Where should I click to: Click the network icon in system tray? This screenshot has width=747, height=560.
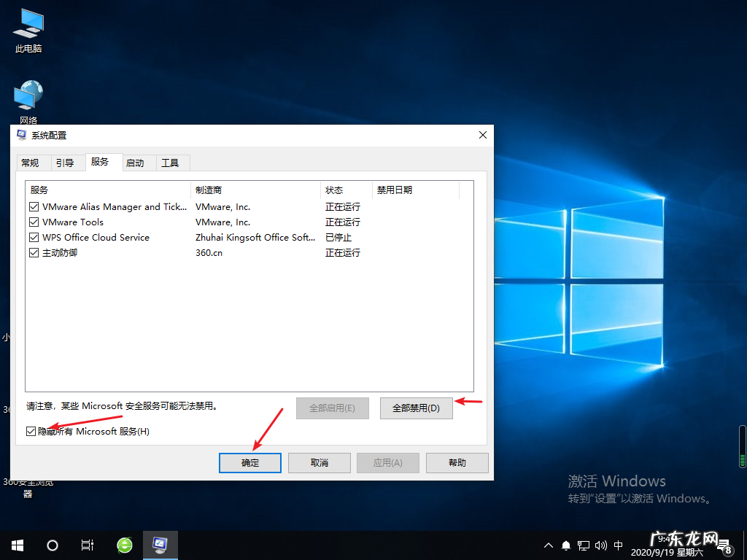[582, 545]
